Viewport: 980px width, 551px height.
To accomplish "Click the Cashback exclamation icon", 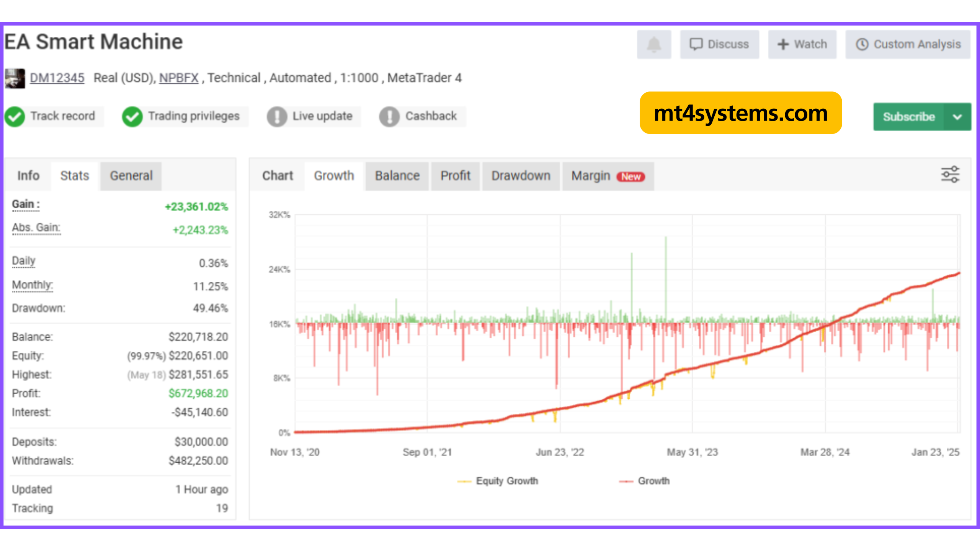I will click(389, 116).
